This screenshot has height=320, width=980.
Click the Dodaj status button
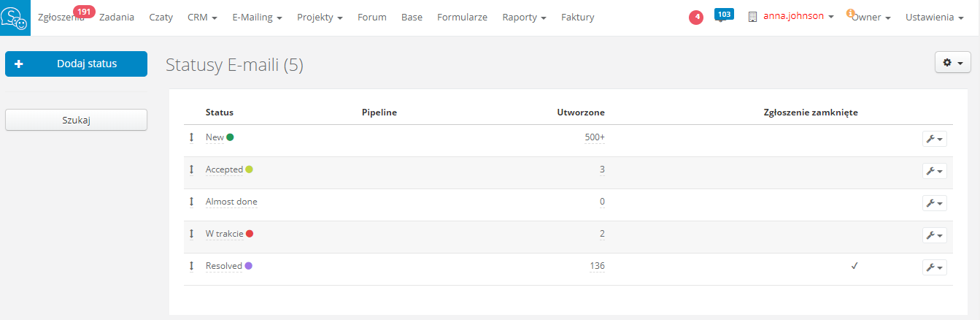point(76,64)
